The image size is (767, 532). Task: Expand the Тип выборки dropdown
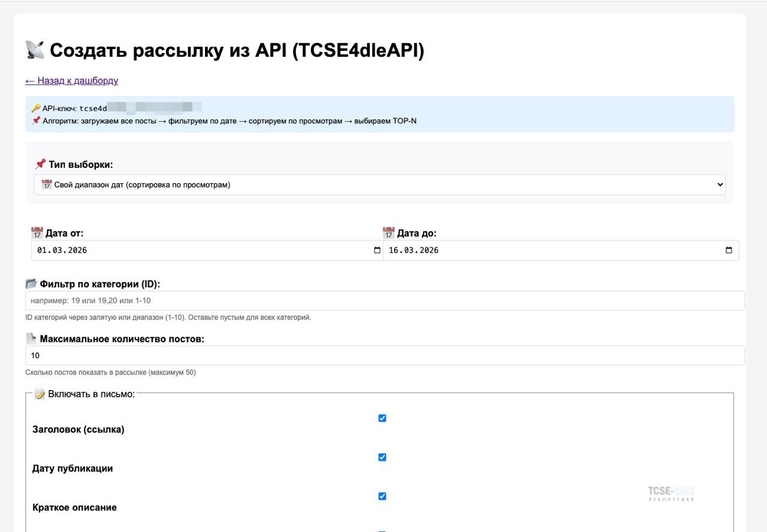click(379, 185)
